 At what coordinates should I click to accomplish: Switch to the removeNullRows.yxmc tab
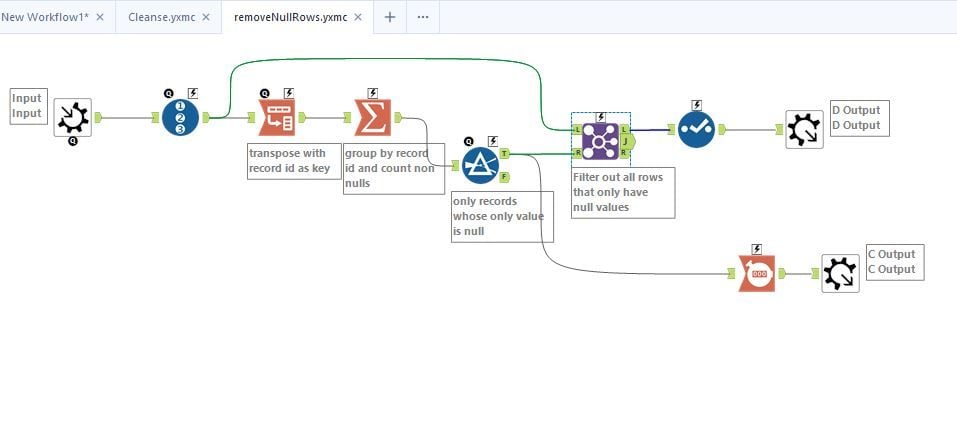point(291,17)
